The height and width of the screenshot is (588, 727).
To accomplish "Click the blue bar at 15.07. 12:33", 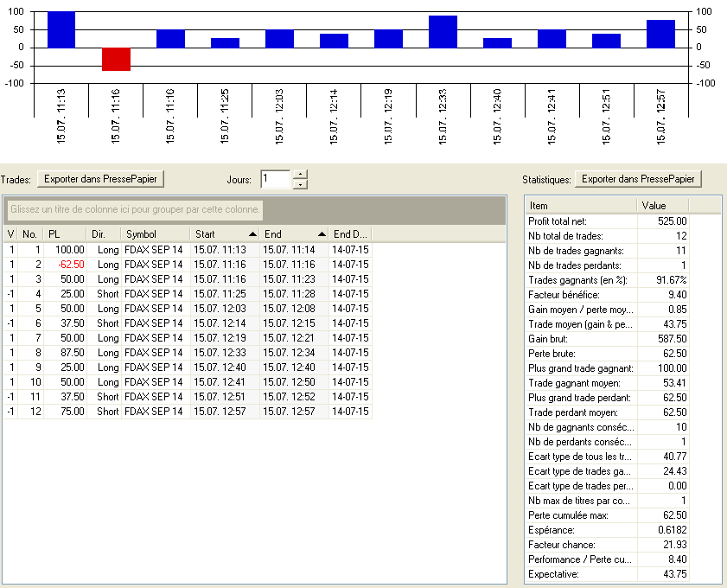I will click(443, 31).
